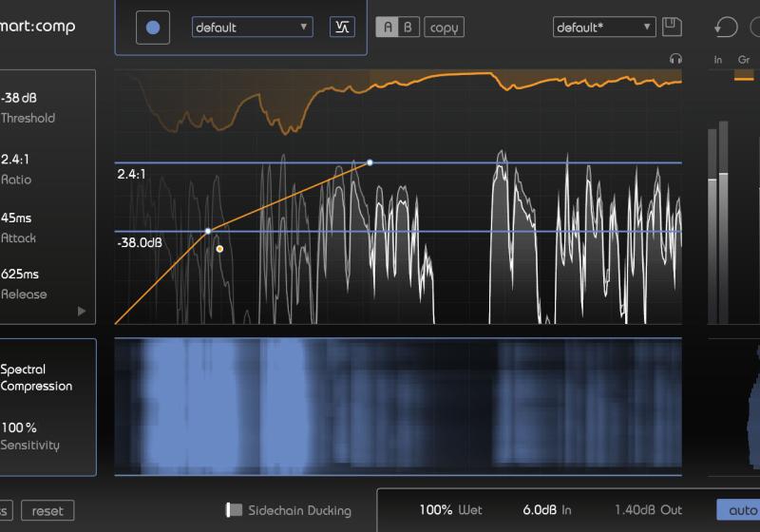
Task: Expand the panel using triangle below Release
Action: [82, 311]
